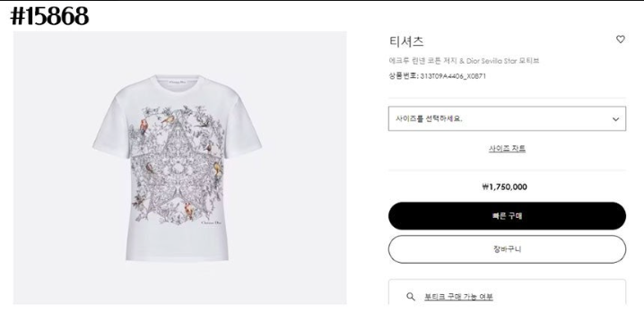Click the white Dior T-shirt product image
Image resolution: width=644 pixels, height=330 pixels.
pos(177,168)
